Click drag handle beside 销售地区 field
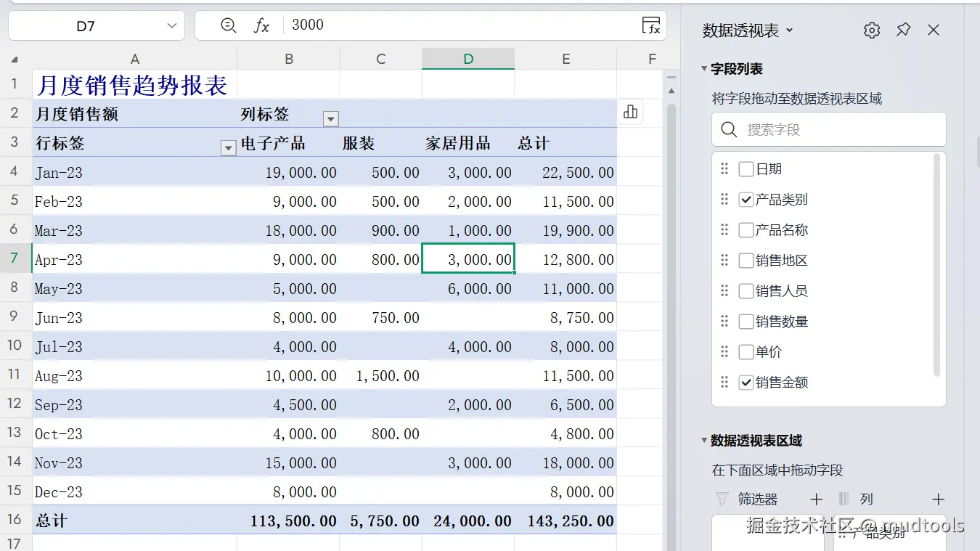Screen dimensions: 980x551 (724, 261)
